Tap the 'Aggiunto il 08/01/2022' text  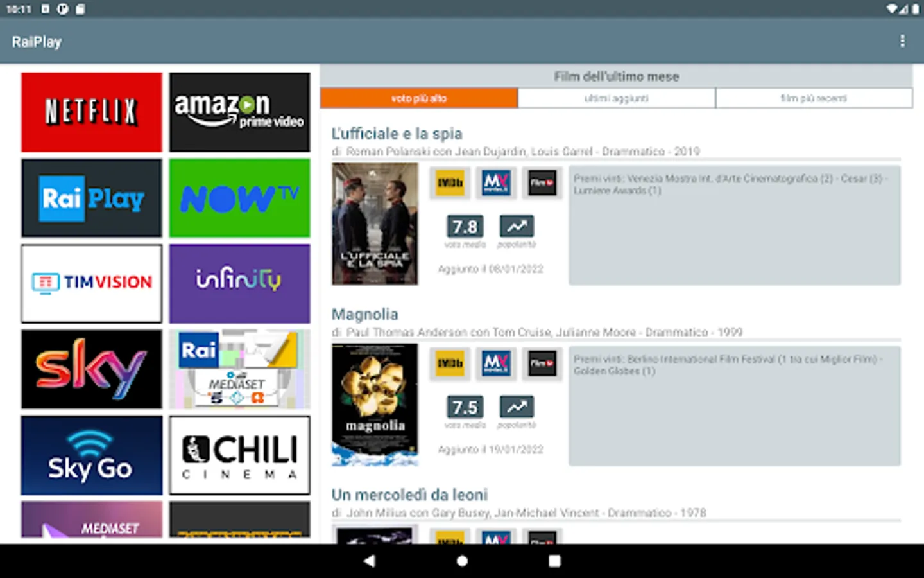coord(491,269)
